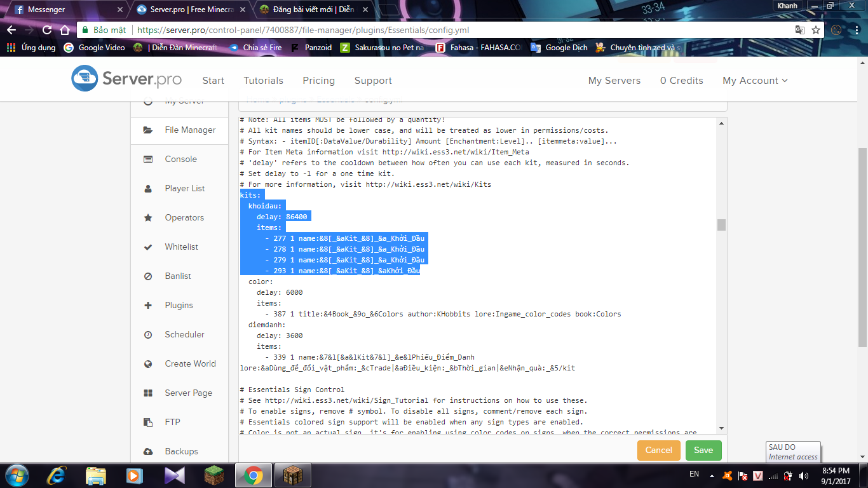Open the Whitelist checkmark icon

coord(148,247)
